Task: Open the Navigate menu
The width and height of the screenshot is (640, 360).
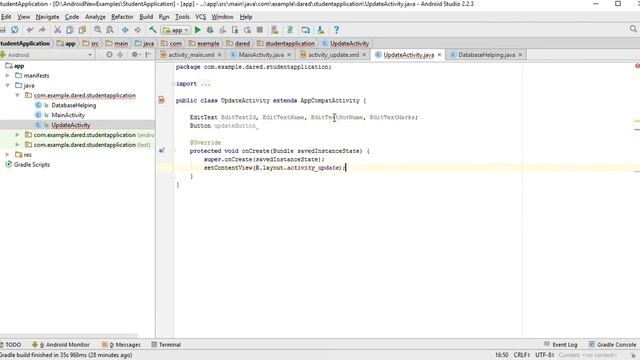Action: click(x=47, y=17)
